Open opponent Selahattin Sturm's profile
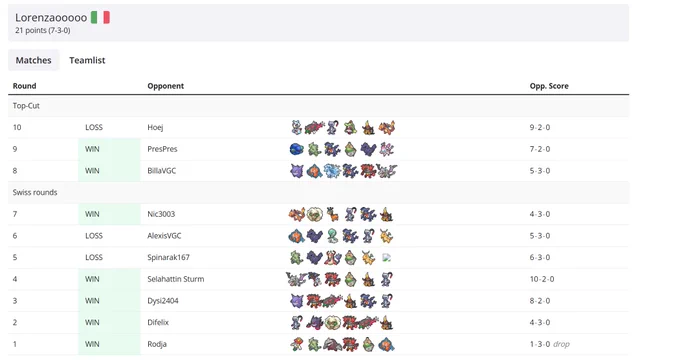The image size is (680, 361). 176,279
